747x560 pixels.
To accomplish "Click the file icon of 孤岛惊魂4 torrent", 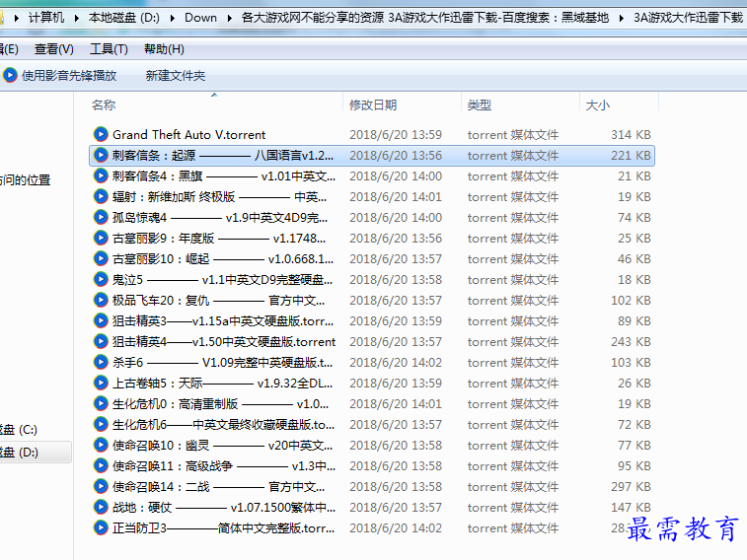I will coord(101,218).
